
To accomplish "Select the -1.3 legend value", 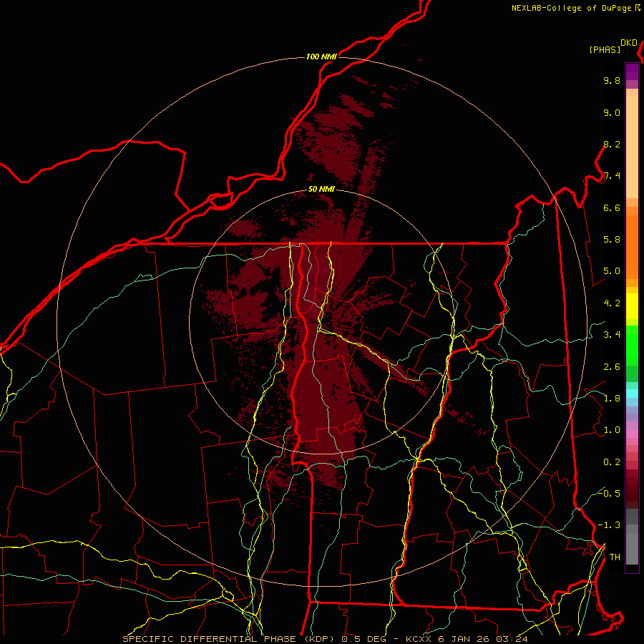I will (x=609, y=525).
